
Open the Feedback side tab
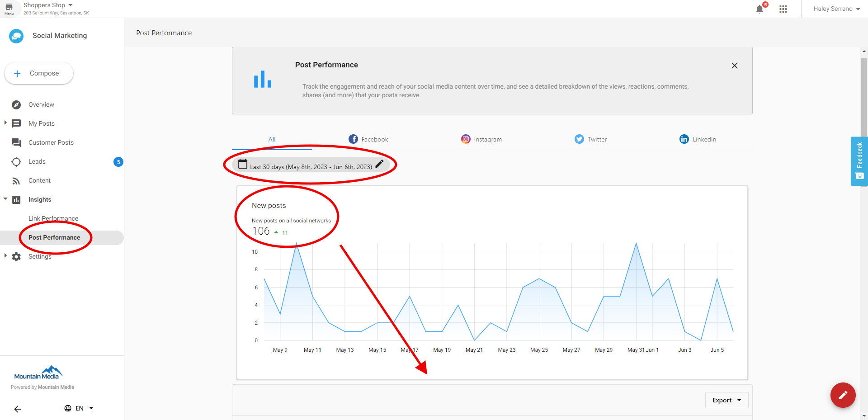(x=859, y=161)
